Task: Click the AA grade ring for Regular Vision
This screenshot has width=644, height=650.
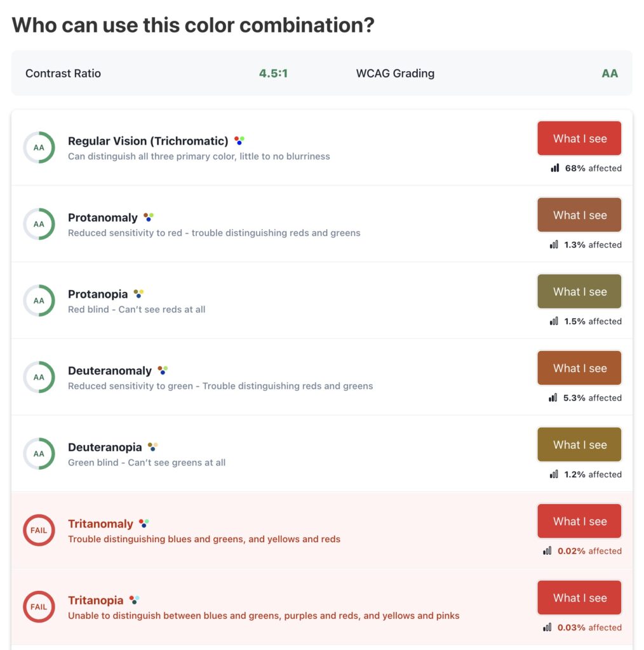Action: click(x=39, y=147)
